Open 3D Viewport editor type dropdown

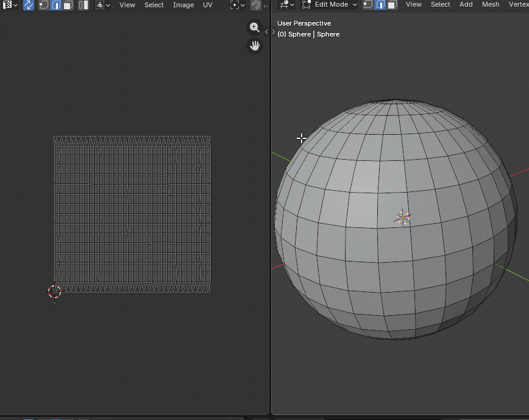(287, 4)
